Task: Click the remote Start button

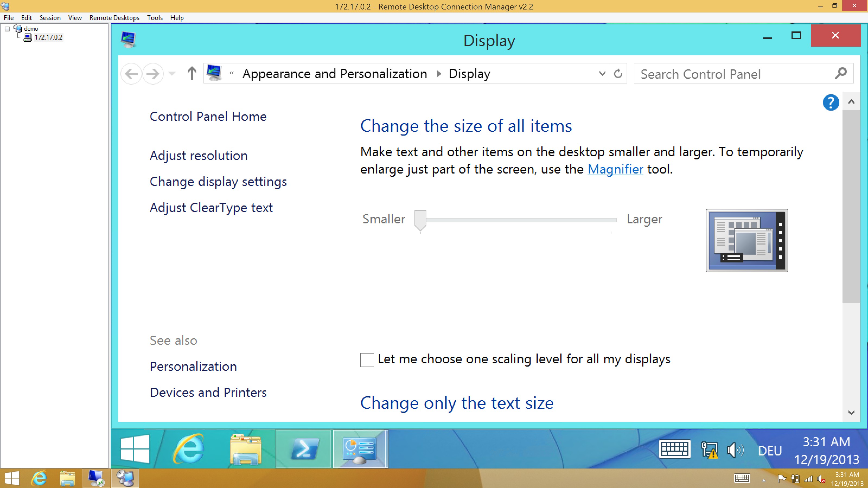Action: (x=135, y=449)
